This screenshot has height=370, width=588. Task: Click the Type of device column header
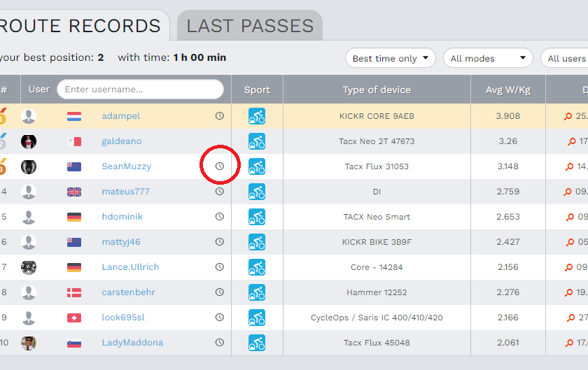(377, 90)
